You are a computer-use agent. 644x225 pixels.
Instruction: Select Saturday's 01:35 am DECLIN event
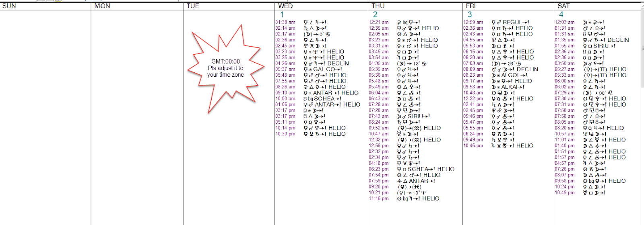pyautogui.click(x=592, y=40)
